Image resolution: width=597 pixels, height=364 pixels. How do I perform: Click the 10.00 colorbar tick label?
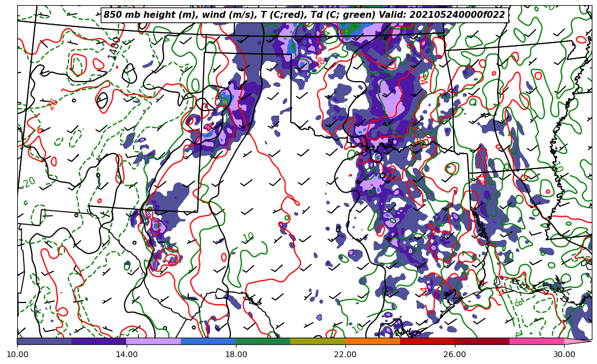17,354
